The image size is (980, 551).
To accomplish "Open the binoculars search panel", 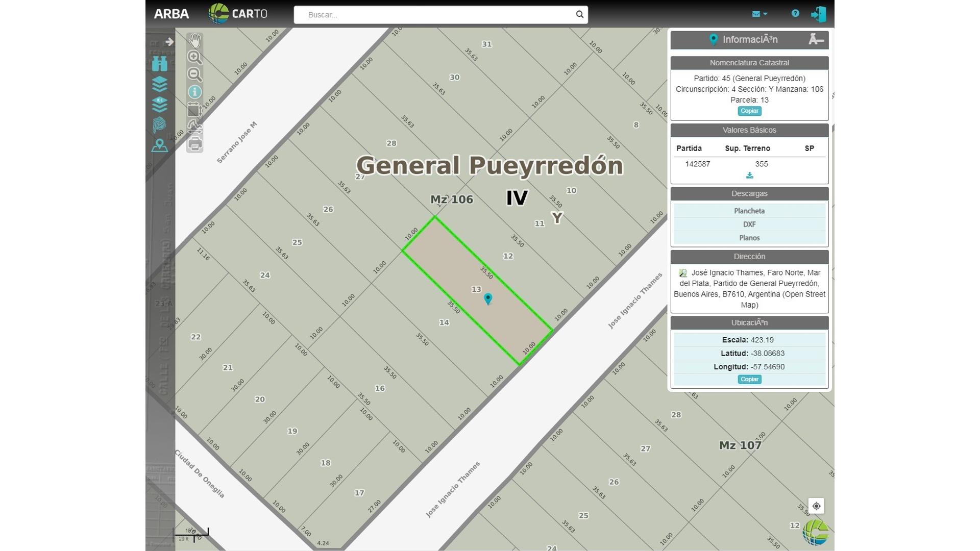I will point(160,63).
